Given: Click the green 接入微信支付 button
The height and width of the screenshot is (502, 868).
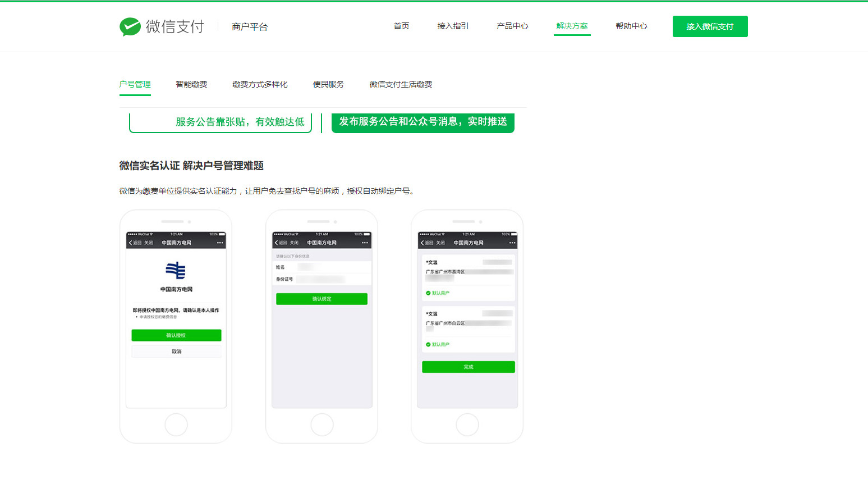Looking at the screenshot, I should pyautogui.click(x=710, y=26).
